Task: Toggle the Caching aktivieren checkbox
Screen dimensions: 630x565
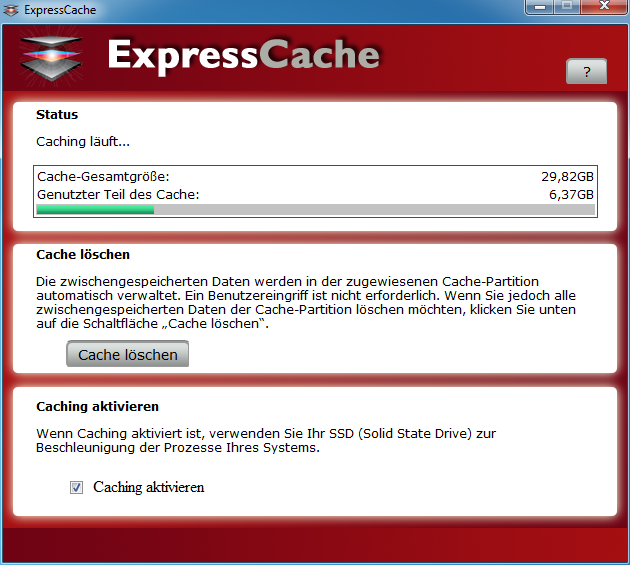Action: [76, 488]
